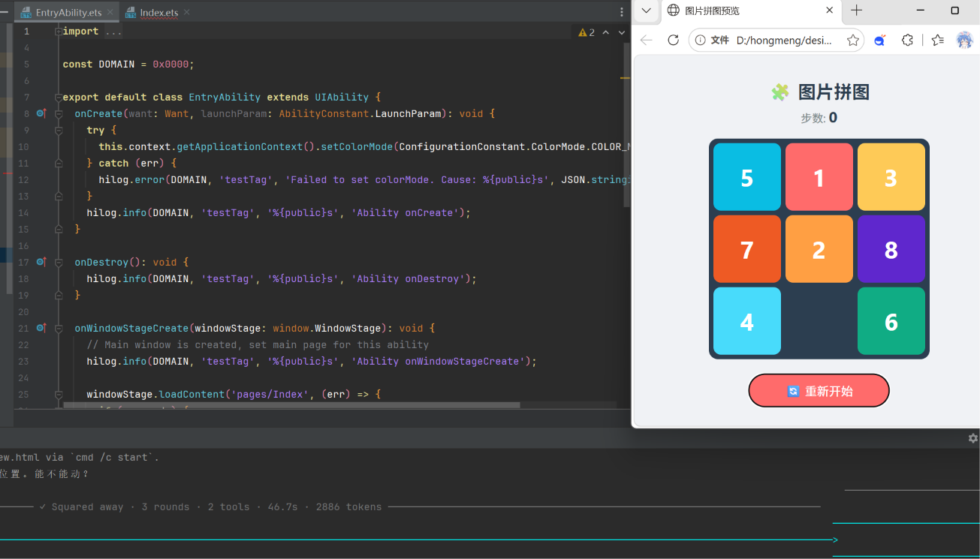Screen dimensions: 980x559
Task: Click the override gutter icon on line 17
Action: point(41,263)
